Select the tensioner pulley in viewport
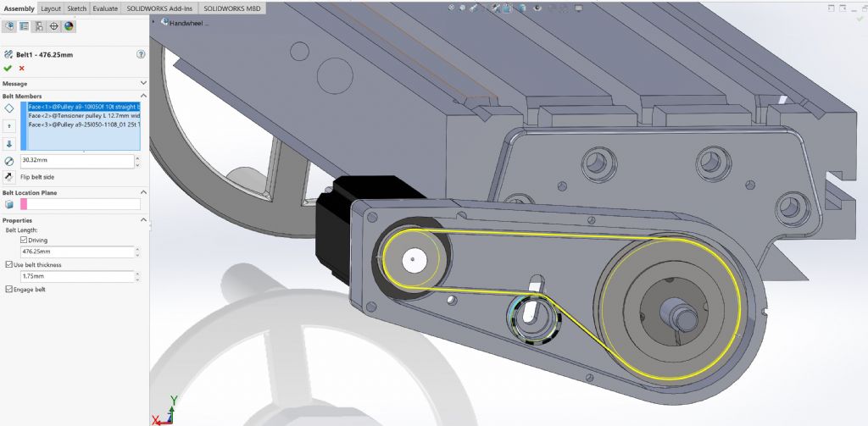This screenshot has height=426, width=868. 532,317
